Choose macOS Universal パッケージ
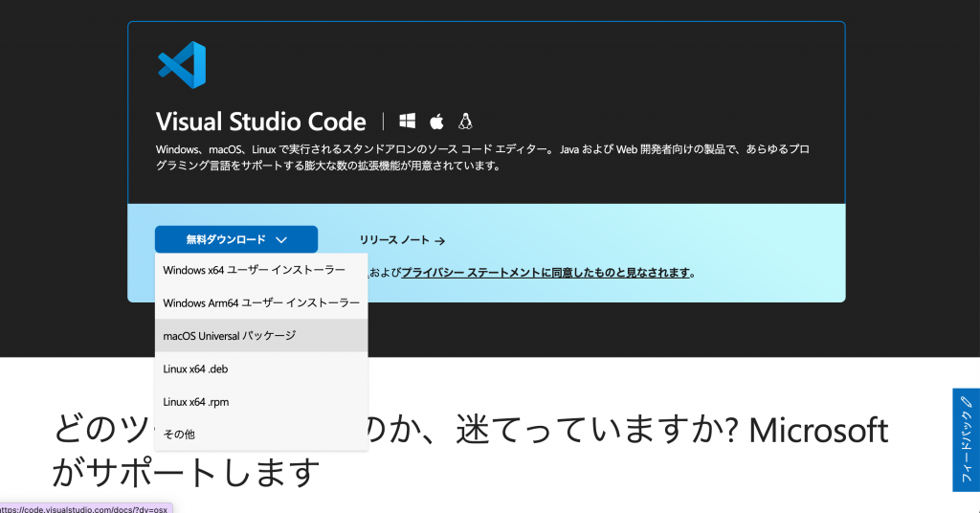The height and width of the screenshot is (513, 980). (x=261, y=336)
